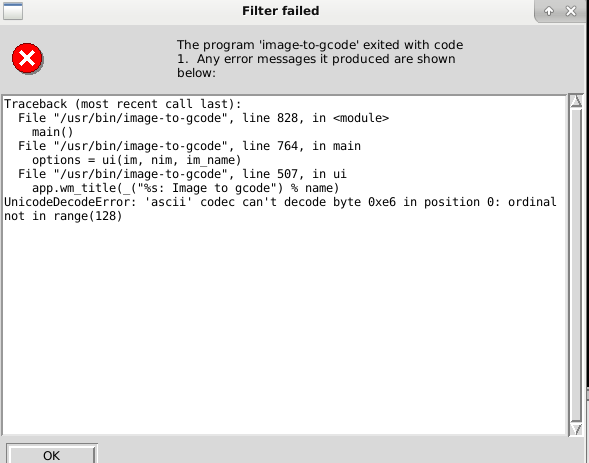Click the 'app.wm_title' code line
Screen dimensions: 589x463
coord(186,188)
